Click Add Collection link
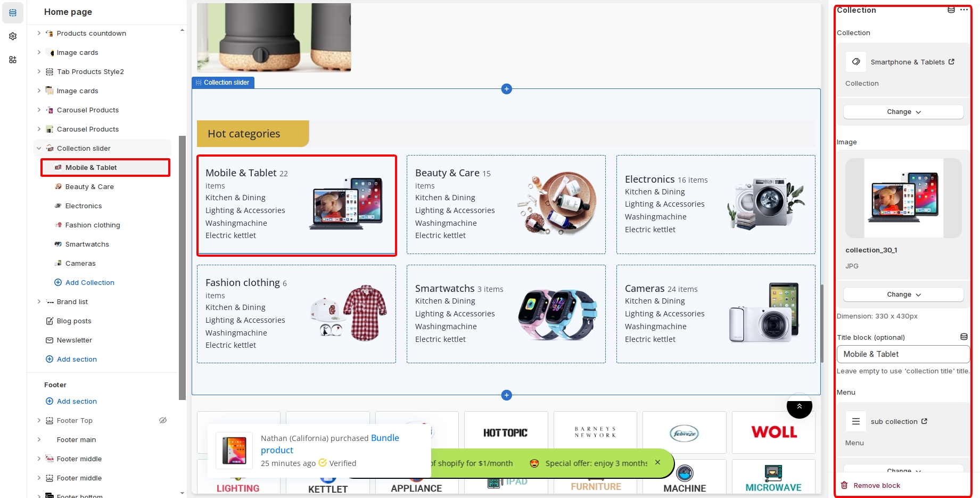This screenshot has height=498, width=980. tap(89, 282)
